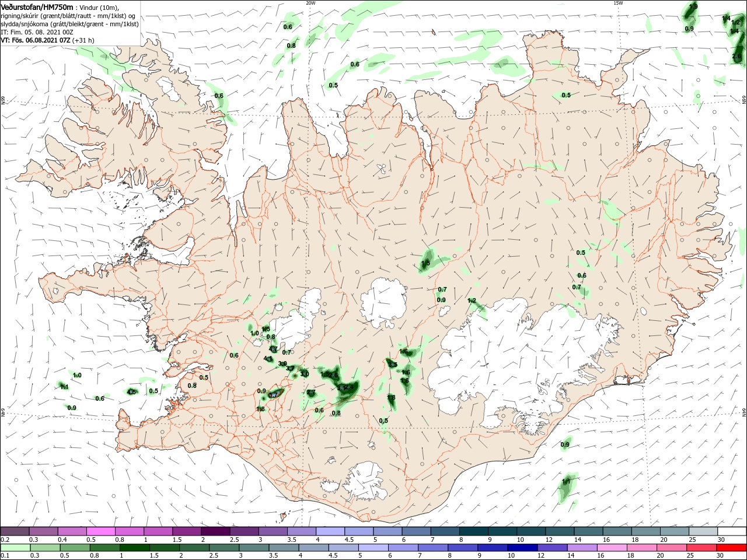The width and height of the screenshot is (747, 560).
Task: Pick the light lavender 4–4.5 upper swatch
Action: click(x=330, y=531)
